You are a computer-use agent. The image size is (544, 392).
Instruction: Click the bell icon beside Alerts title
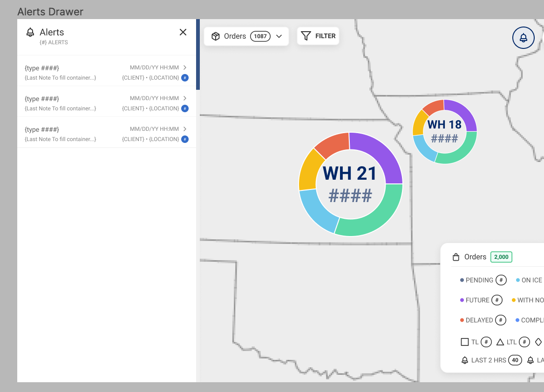click(x=30, y=32)
